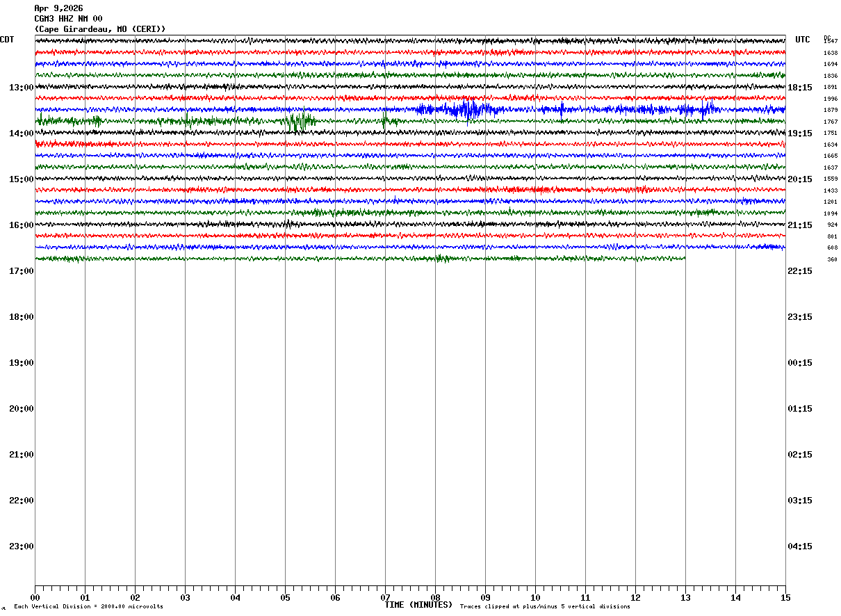Viewport: 841px width, 616px height.
Task: Click the 20:15 UTC time label
Action: click(800, 179)
